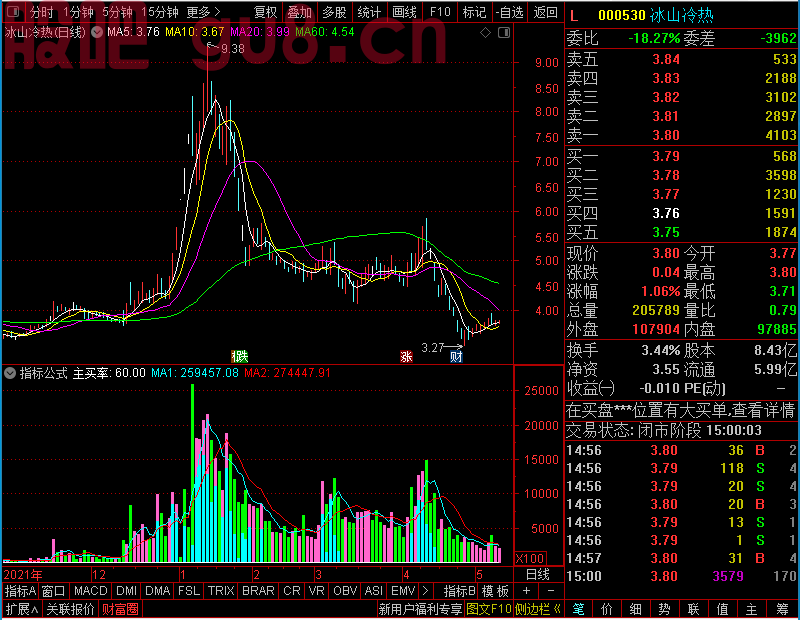Select the 窗口 option in the indicator bar

click(54, 591)
